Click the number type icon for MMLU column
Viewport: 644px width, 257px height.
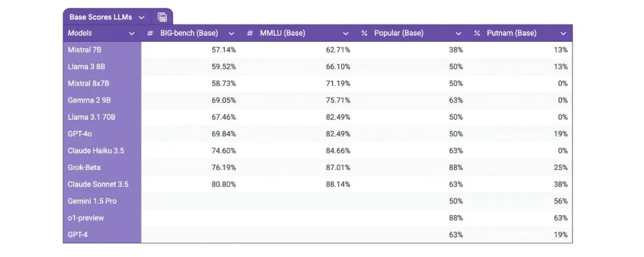[x=250, y=33]
